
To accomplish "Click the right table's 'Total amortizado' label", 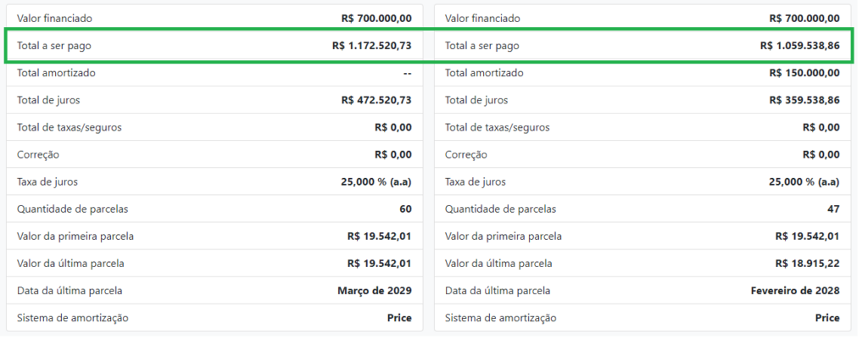I will pos(484,73).
